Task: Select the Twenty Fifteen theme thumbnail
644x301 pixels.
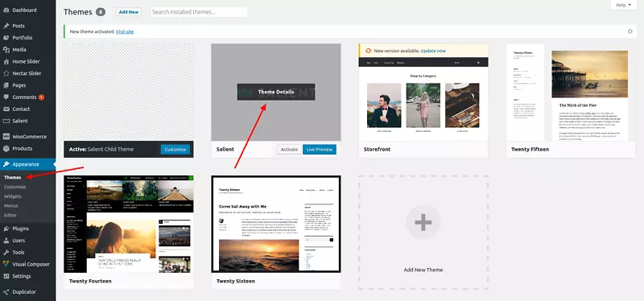Action: click(571, 93)
